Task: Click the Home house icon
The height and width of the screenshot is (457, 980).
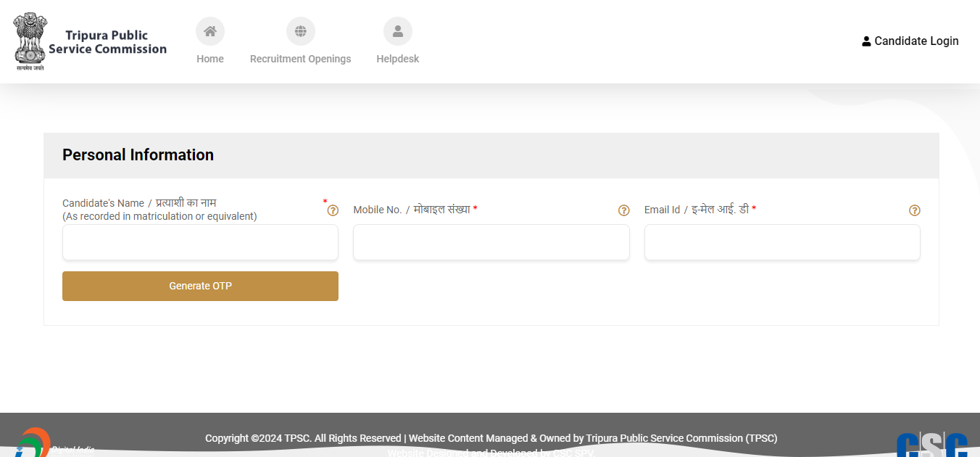Action: click(x=210, y=31)
